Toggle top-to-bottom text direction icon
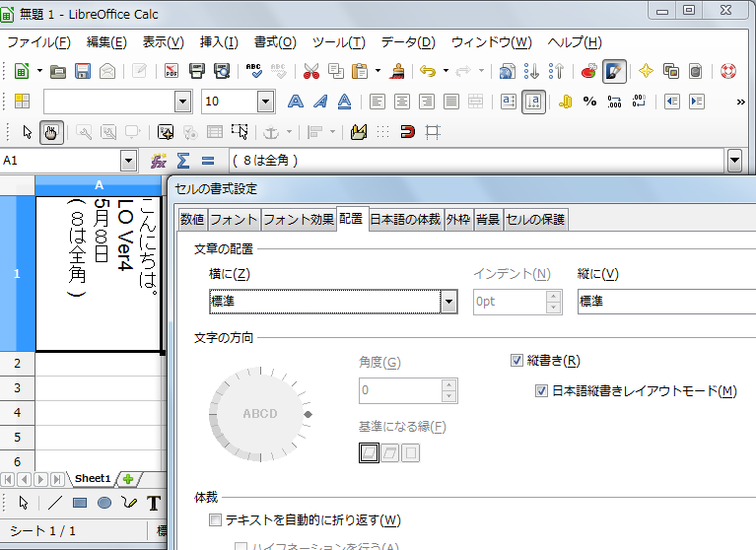This screenshot has width=756, height=550. click(x=533, y=102)
